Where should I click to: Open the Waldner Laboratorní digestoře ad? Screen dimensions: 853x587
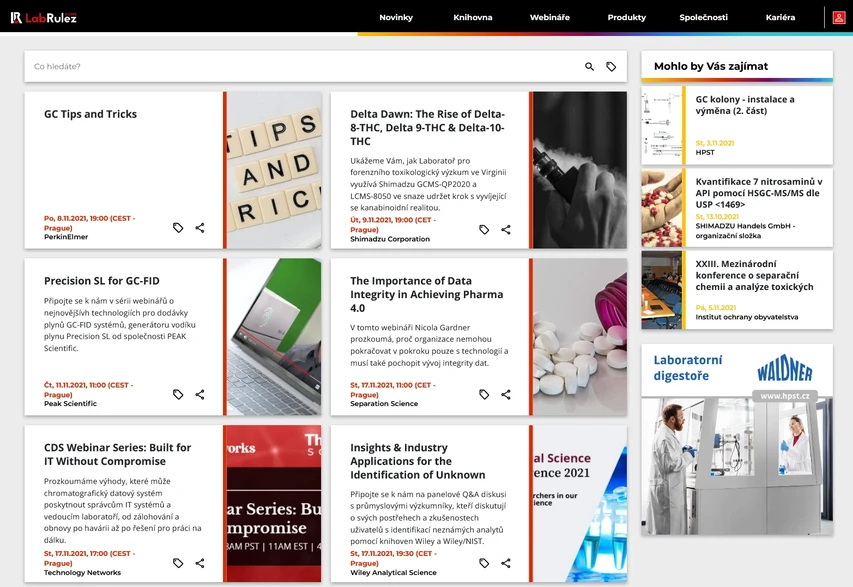pyautogui.click(x=737, y=440)
